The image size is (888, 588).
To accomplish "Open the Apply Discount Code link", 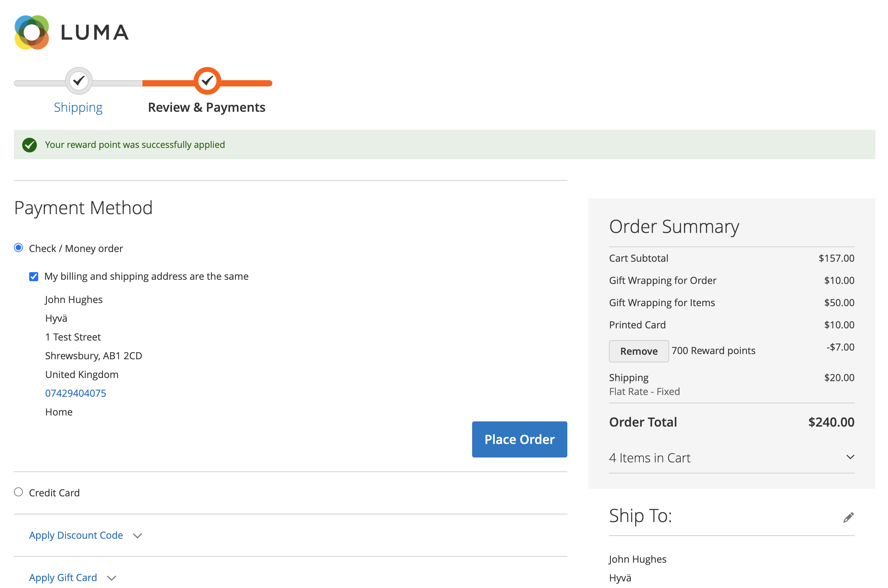I will coord(76,536).
